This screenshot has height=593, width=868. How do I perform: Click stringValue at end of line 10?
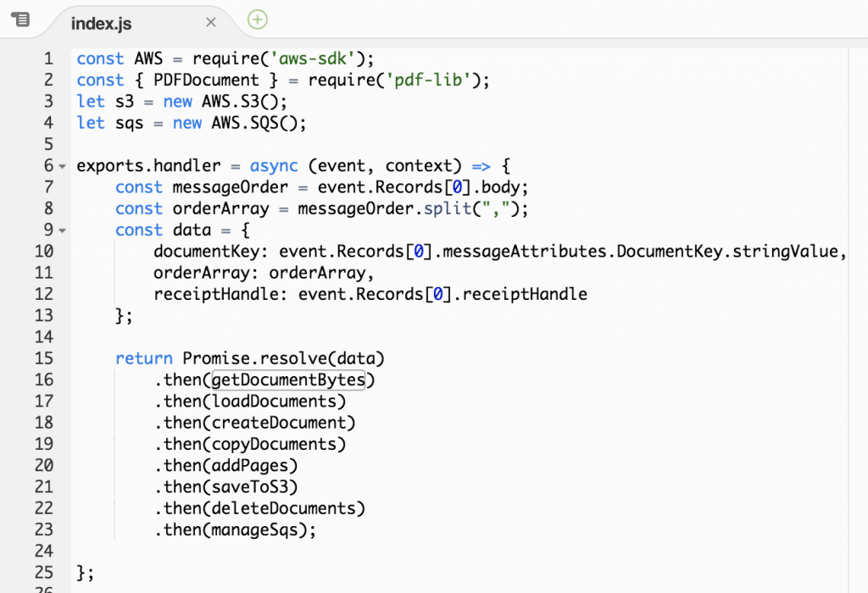click(x=785, y=252)
